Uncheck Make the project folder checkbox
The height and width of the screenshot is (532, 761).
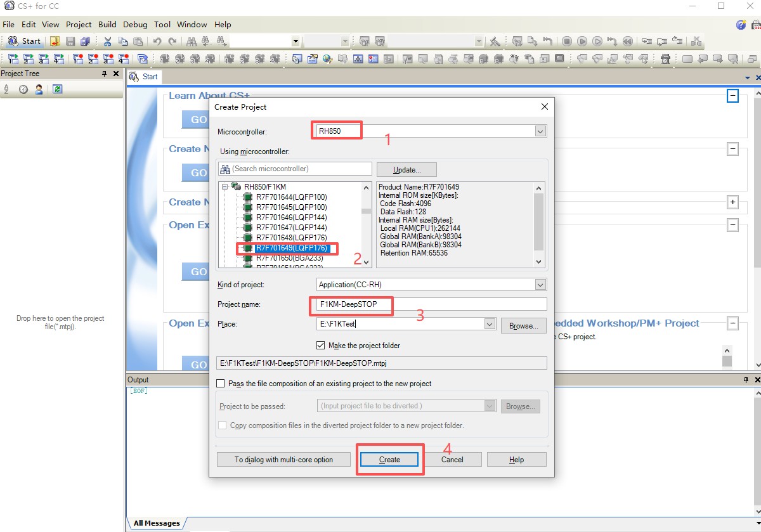pyautogui.click(x=320, y=346)
